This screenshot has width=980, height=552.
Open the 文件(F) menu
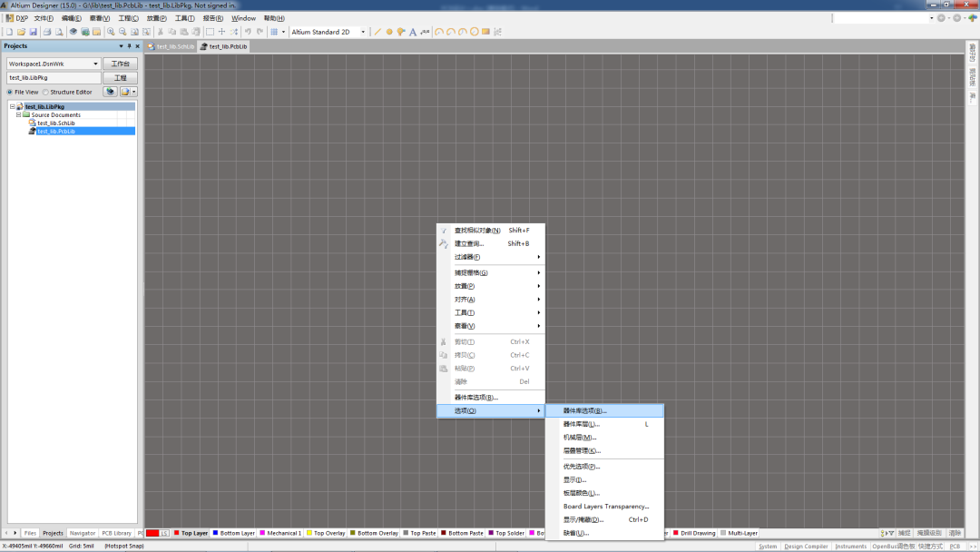point(44,18)
